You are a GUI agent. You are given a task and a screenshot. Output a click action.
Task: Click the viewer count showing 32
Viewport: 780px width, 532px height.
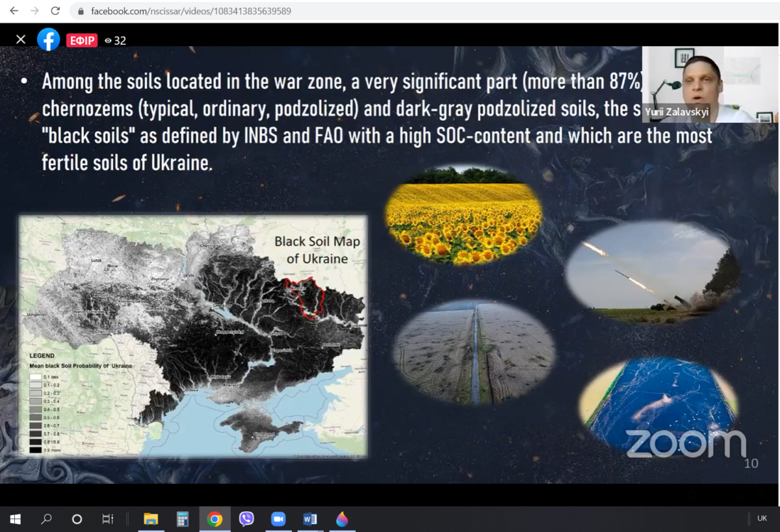point(116,40)
